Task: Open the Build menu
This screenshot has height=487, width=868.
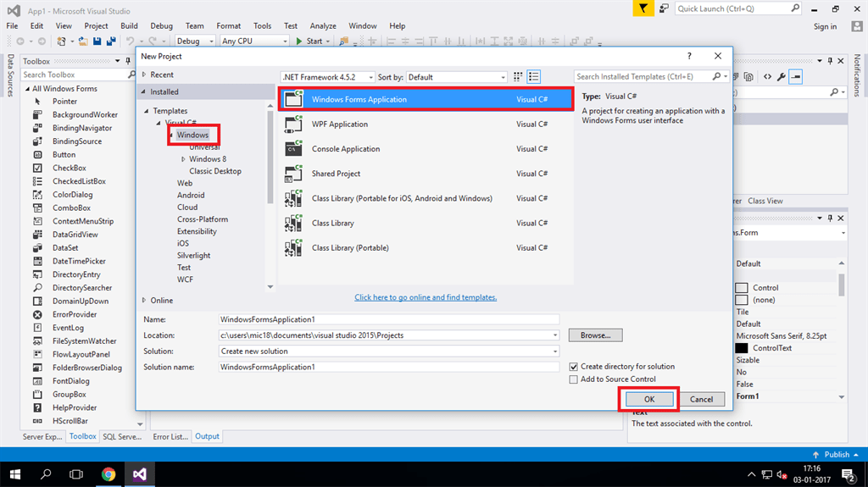Action: pyautogui.click(x=129, y=26)
